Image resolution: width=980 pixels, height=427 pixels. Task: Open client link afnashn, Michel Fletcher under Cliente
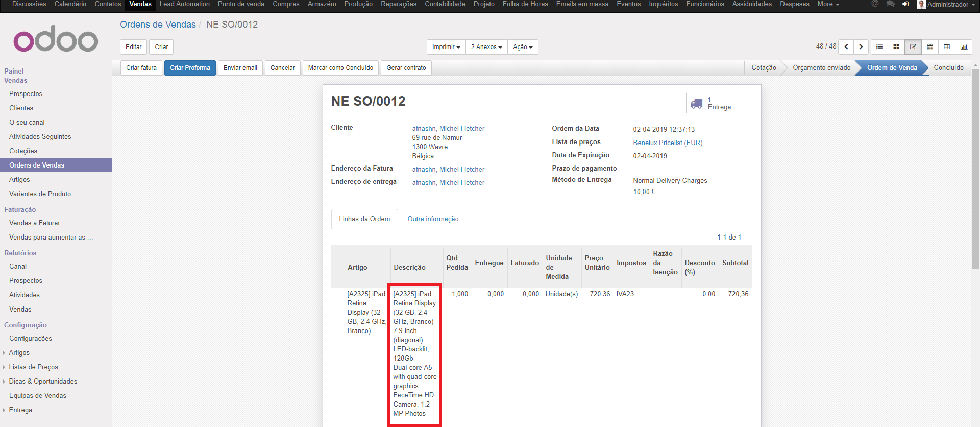coord(448,129)
